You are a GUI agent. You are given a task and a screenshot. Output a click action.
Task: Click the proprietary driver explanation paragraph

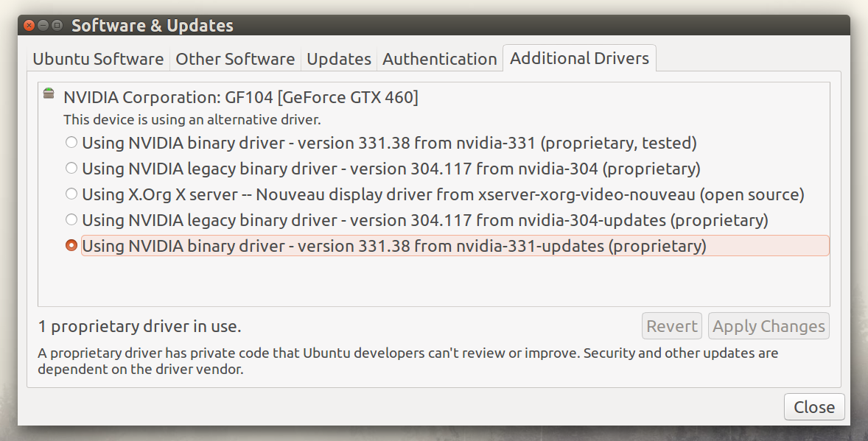pyautogui.click(x=408, y=361)
